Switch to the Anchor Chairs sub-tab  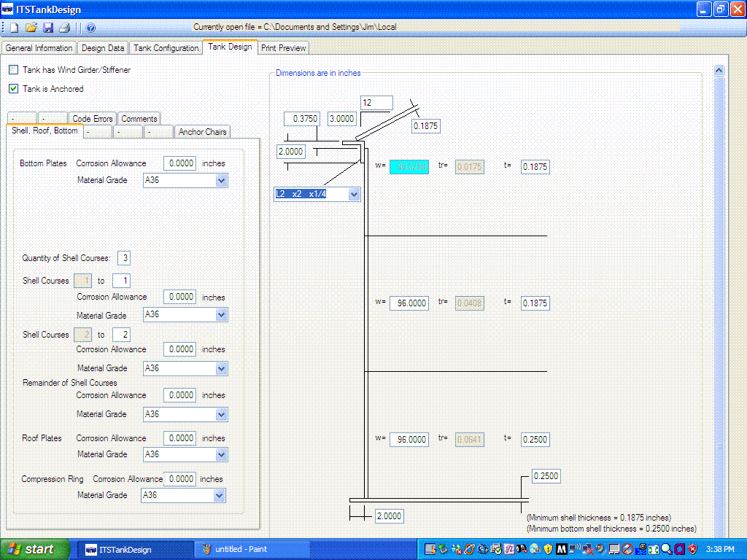click(203, 132)
